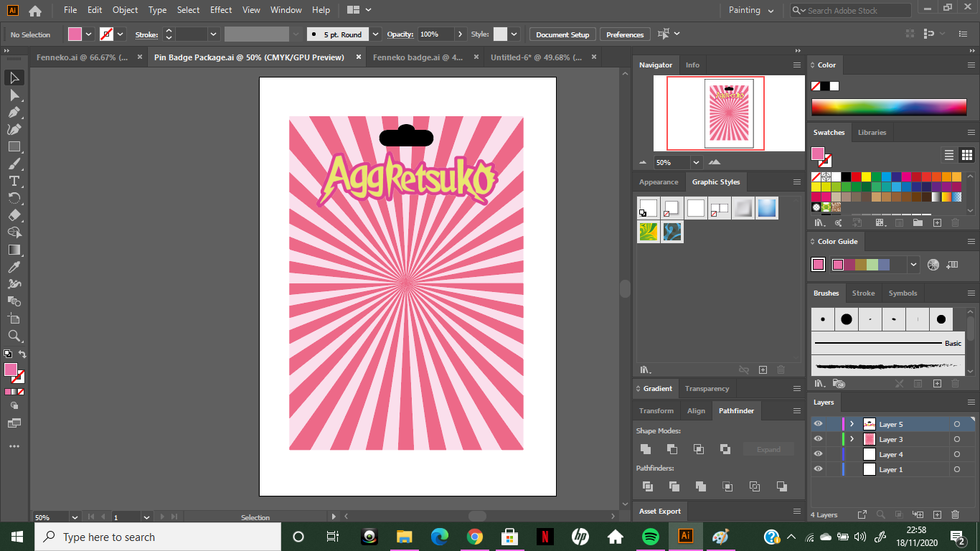
Task: Click the pink fill swatch in toolbar
Action: tap(11, 370)
